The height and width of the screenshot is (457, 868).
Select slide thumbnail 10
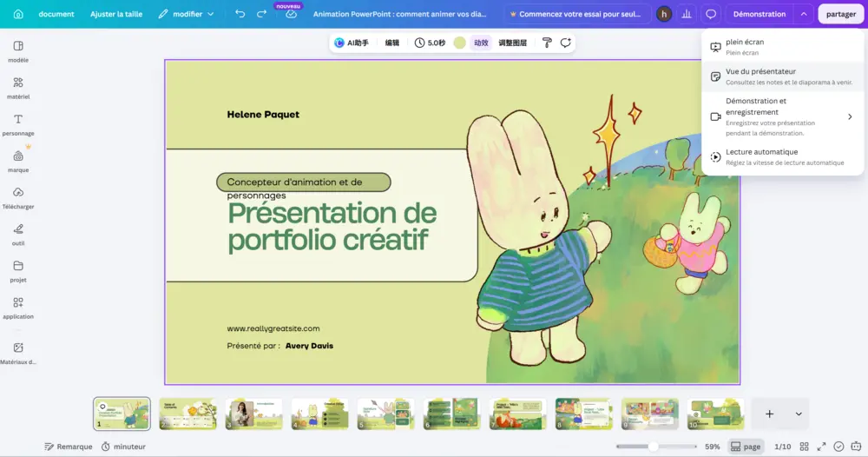[716, 414]
